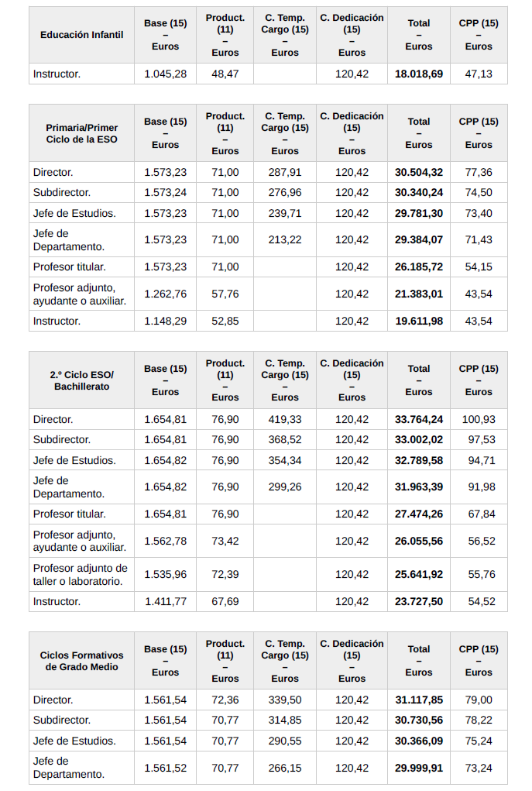
Task: Click the total value 31.963,39
Action: click(x=418, y=487)
